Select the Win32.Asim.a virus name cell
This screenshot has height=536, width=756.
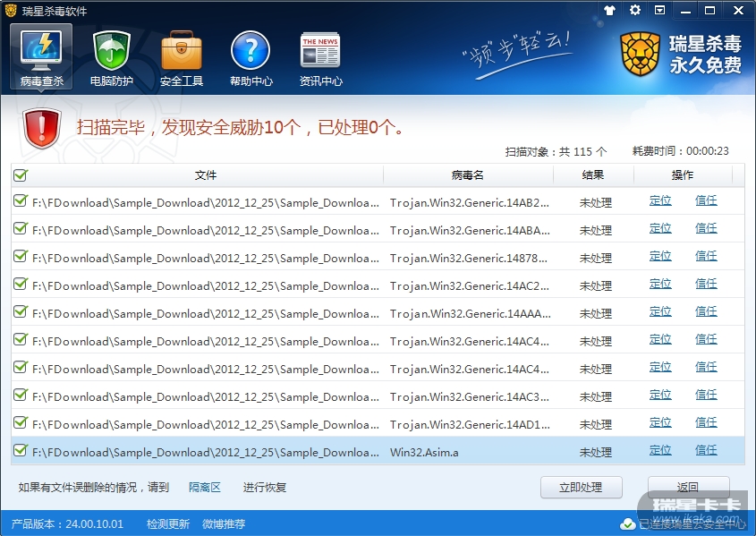424,453
